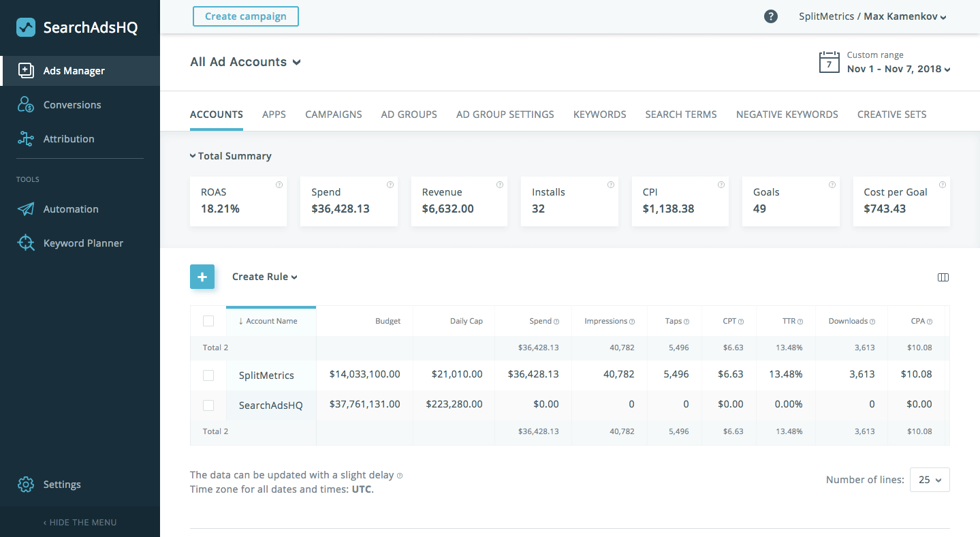Click the ROAS info tooltip icon
Screen dimensions: 980x537
[279, 185]
